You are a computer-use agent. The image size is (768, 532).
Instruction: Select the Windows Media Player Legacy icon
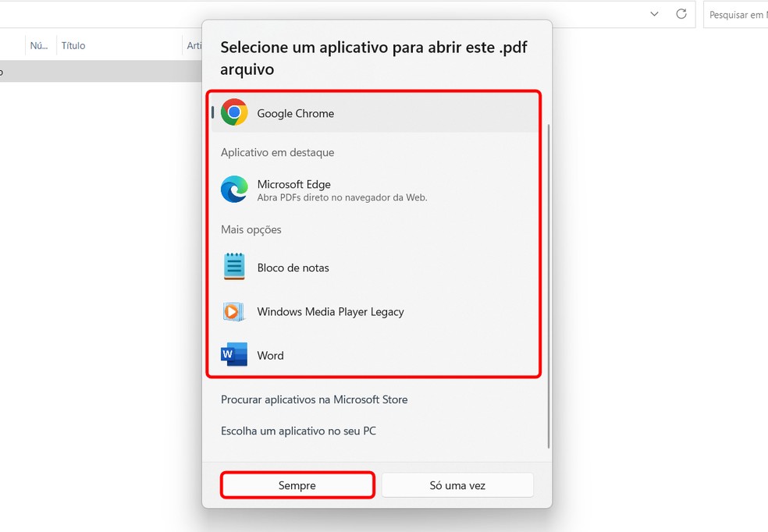point(234,311)
